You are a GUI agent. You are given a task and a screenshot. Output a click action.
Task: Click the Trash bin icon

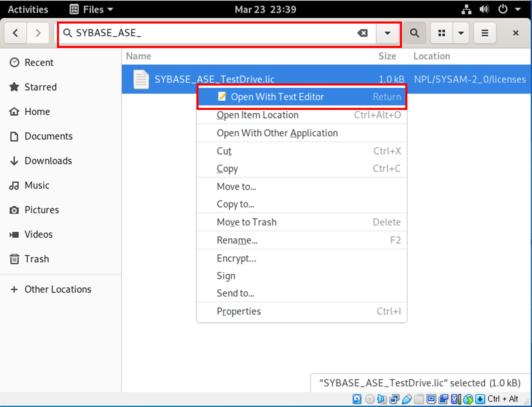pyautogui.click(x=14, y=259)
